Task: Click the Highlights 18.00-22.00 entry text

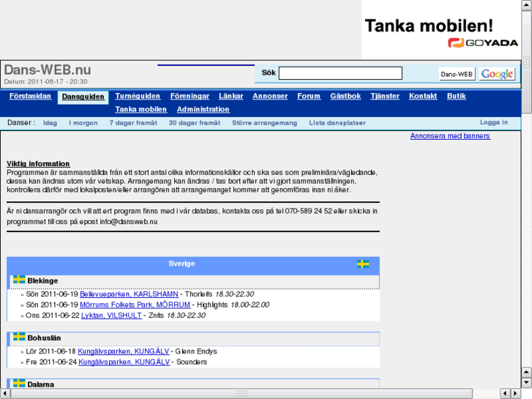Action: [x=233, y=305]
